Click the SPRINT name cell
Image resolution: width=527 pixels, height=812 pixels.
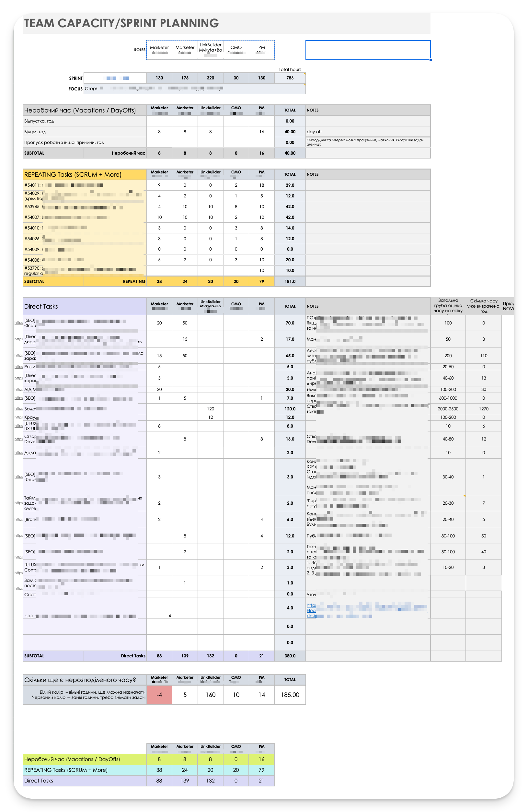115,78
